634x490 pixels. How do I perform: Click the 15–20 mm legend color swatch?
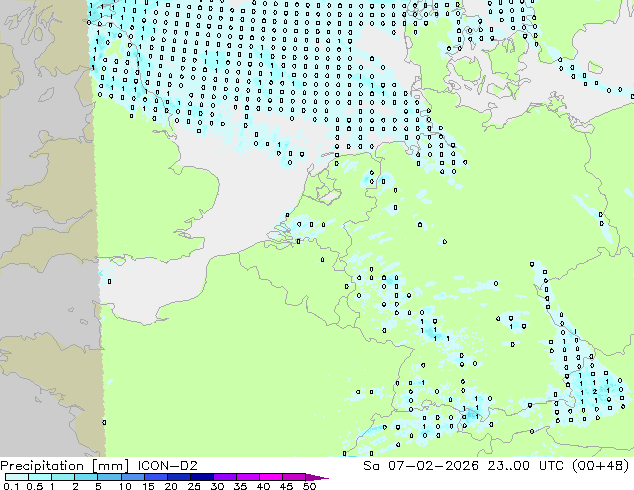pos(155,477)
